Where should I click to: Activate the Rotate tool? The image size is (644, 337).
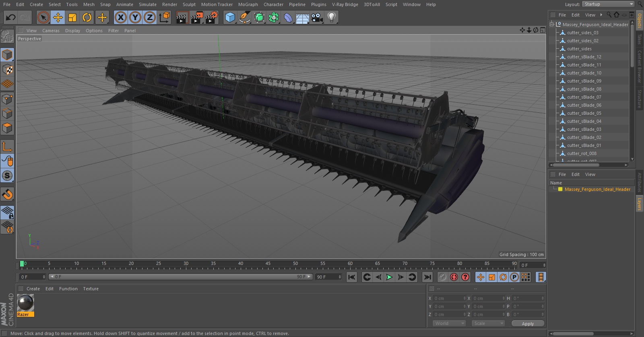(87, 17)
